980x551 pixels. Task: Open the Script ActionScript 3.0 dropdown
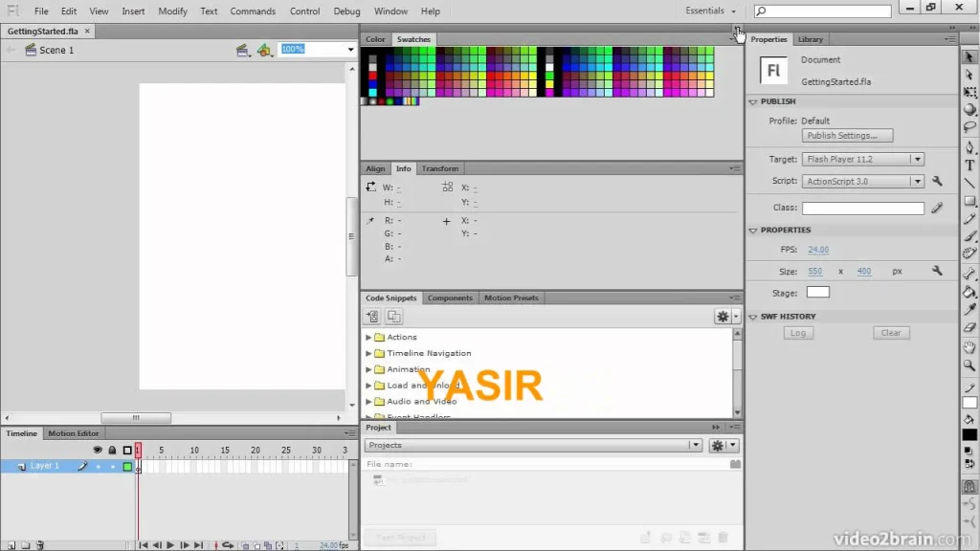(x=918, y=181)
